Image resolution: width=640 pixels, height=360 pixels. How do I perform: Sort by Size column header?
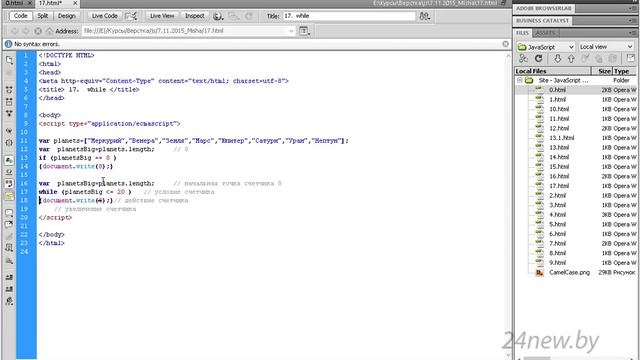point(602,71)
